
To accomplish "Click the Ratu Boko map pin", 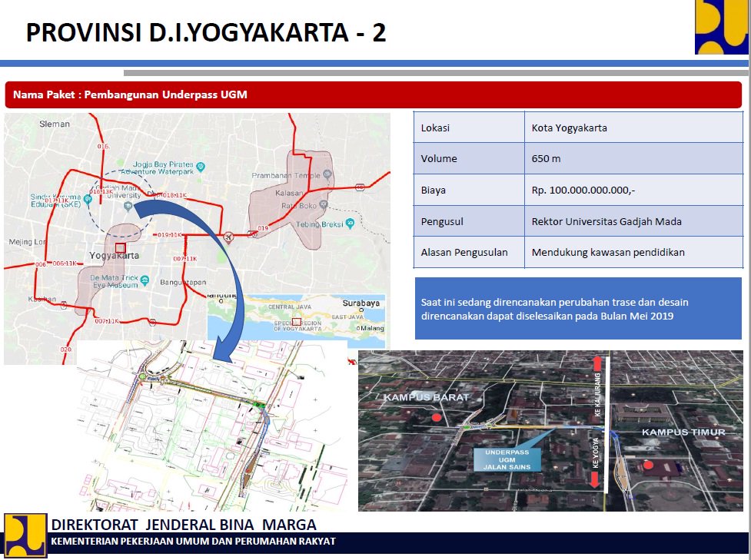I will tap(324, 205).
